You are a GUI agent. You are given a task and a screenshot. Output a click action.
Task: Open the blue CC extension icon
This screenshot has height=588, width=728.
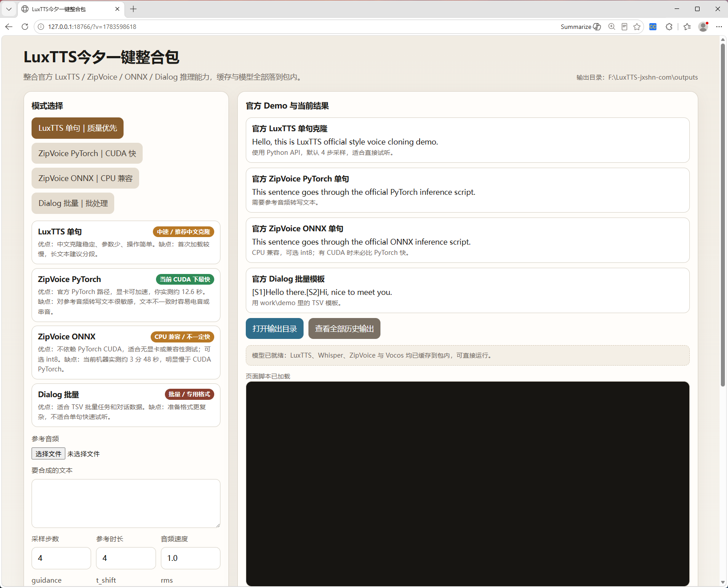[x=653, y=27]
